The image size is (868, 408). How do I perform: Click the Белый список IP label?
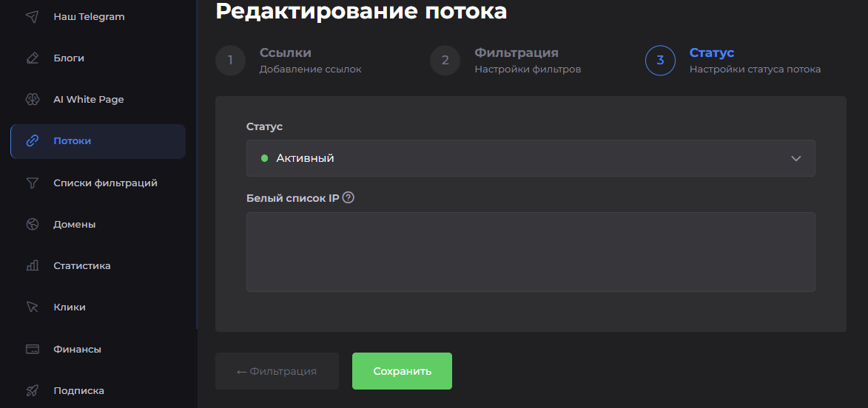click(x=292, y=198)
